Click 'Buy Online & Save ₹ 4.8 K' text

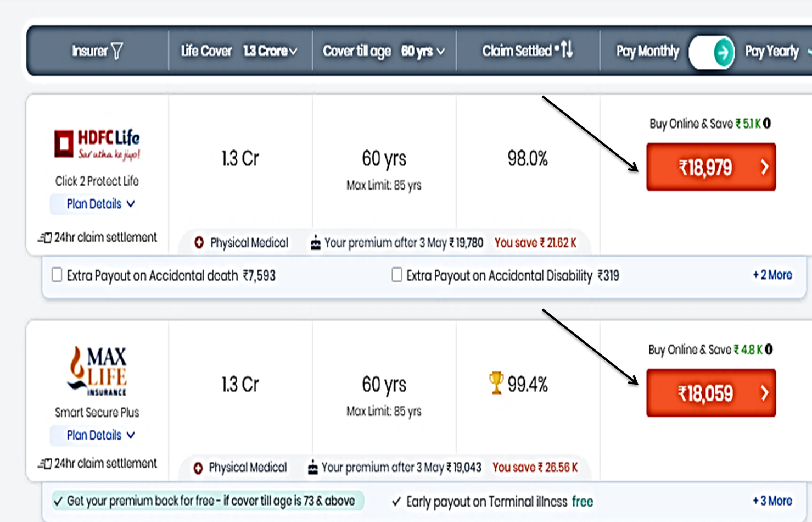coord(705,349)
